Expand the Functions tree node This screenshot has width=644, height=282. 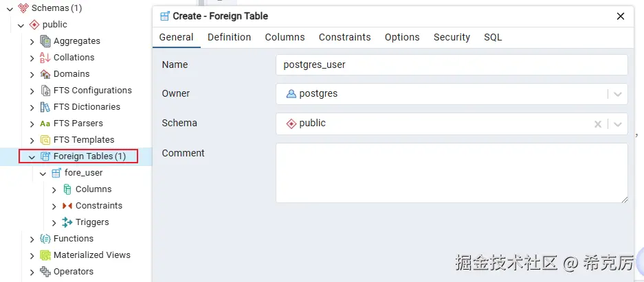pos(32,239)
